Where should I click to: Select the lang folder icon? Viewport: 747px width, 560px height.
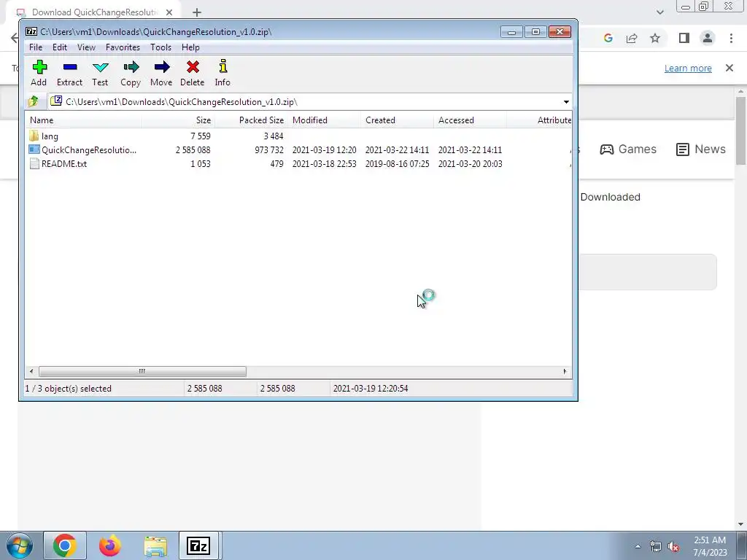[34, 136]
